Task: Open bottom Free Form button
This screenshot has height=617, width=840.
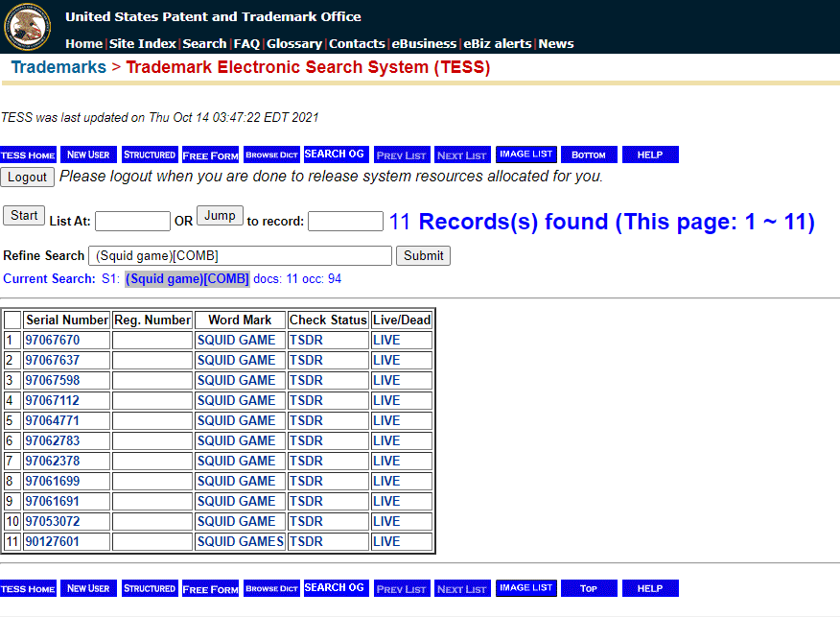Action: point(211,588)
